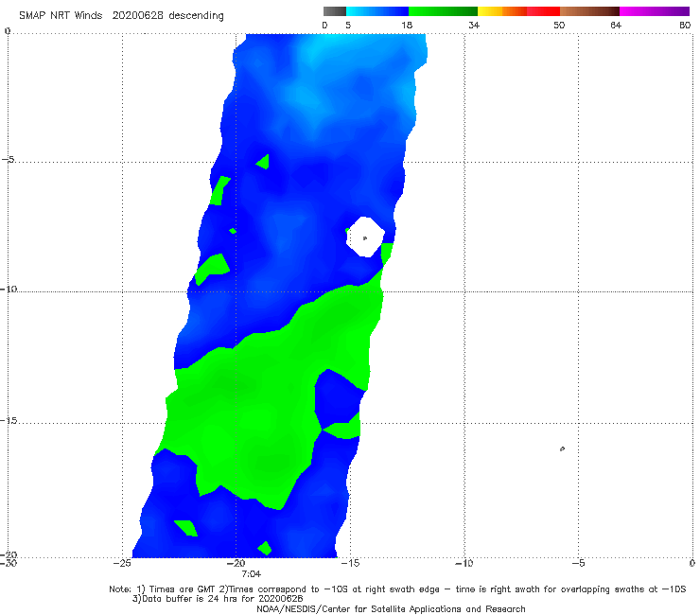Click the NOAA/NESDIS credit line
The image size is (700, 615).
coord(391,609)
